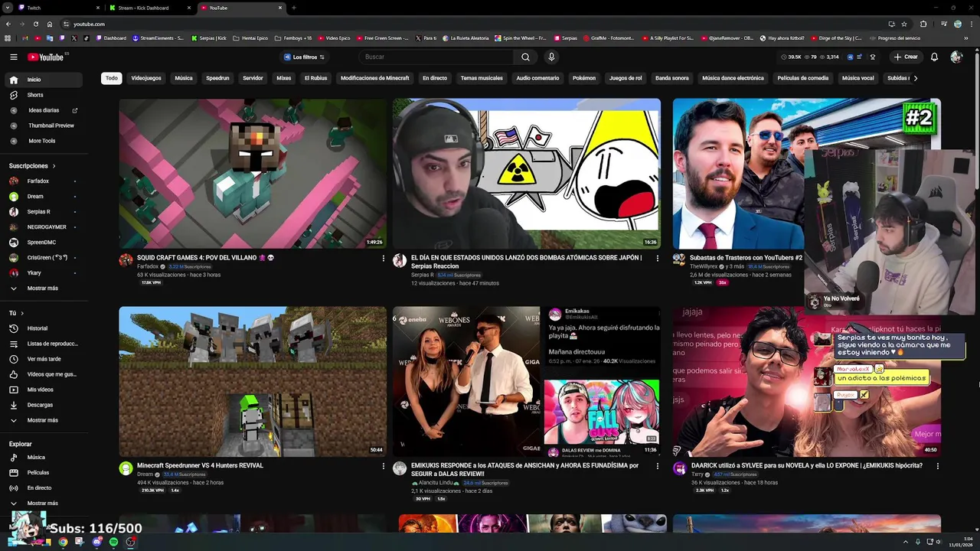Open Spotify from the taskbar
The image size is (980, 551).
(113, 542)
